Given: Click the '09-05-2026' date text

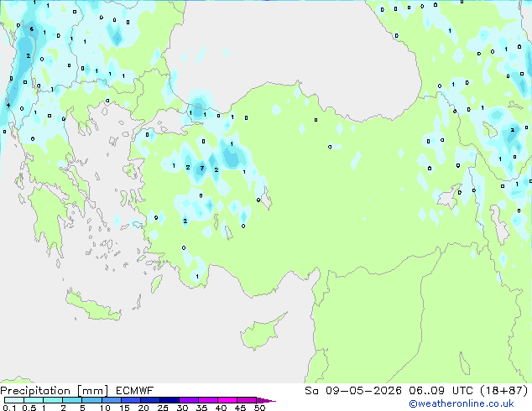Looking at the screenshot, I should 363,391.
